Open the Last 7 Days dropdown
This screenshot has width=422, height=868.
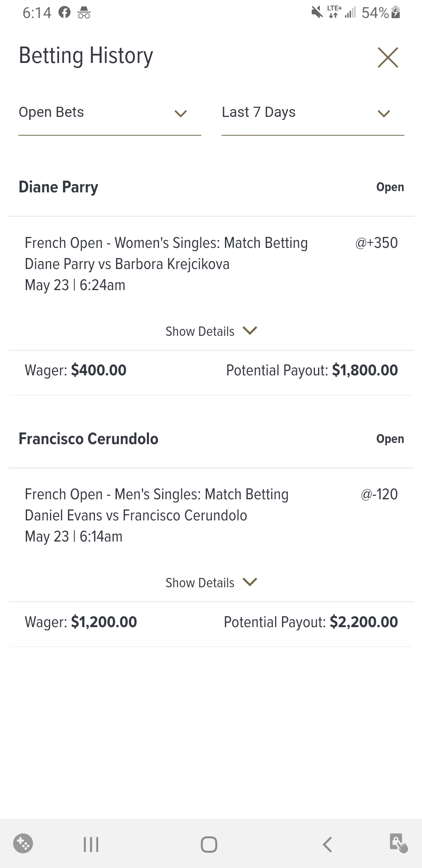pyautogui.click(x=313, y=113)
